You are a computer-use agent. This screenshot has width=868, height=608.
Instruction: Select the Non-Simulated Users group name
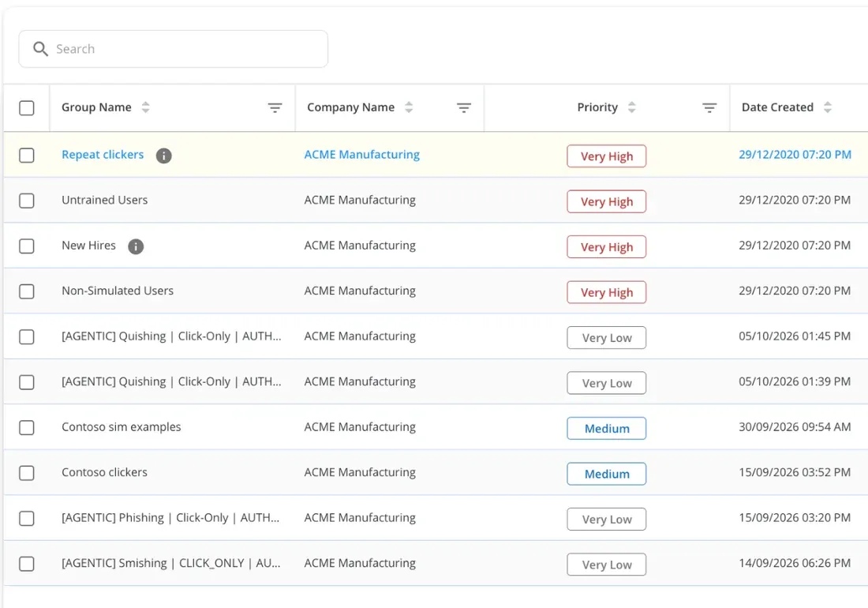tap(118, 291)
